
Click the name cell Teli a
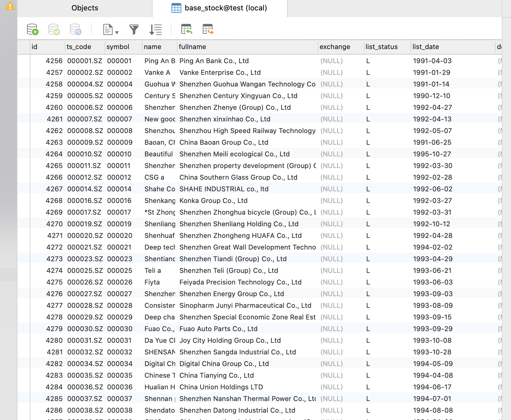click(160, 271)
